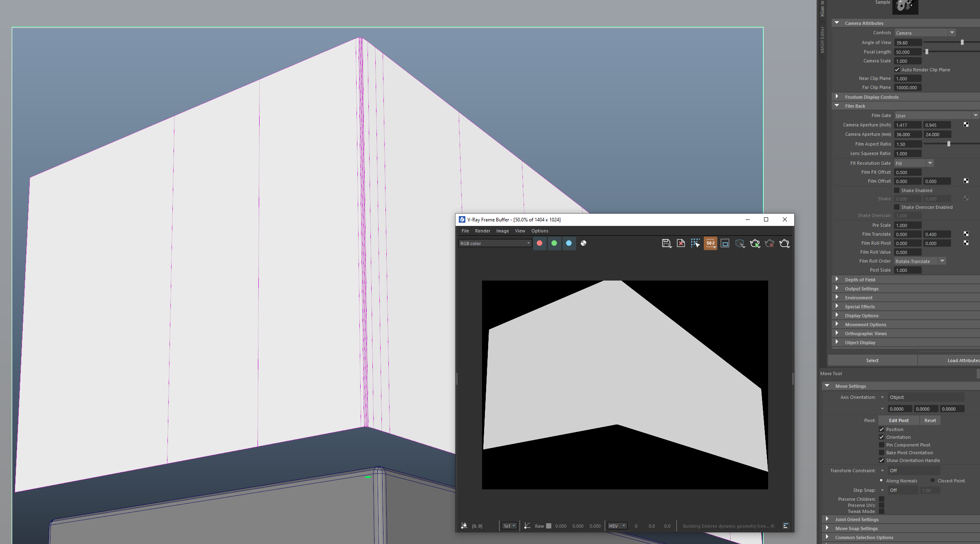Open the Image menu in V-Ray Frame Buffer
The width and height of the screenshot is (980, 544).
pyautogui.click(x=502, y=231)
